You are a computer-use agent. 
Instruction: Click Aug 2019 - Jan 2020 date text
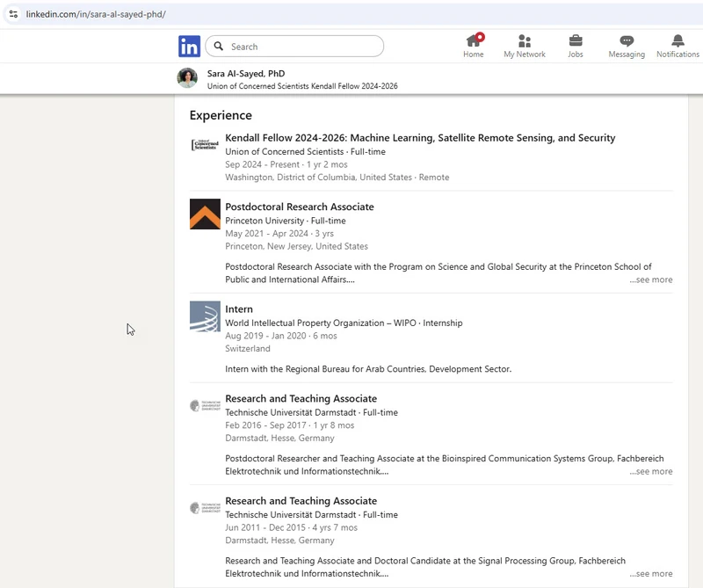coord(266,336)
